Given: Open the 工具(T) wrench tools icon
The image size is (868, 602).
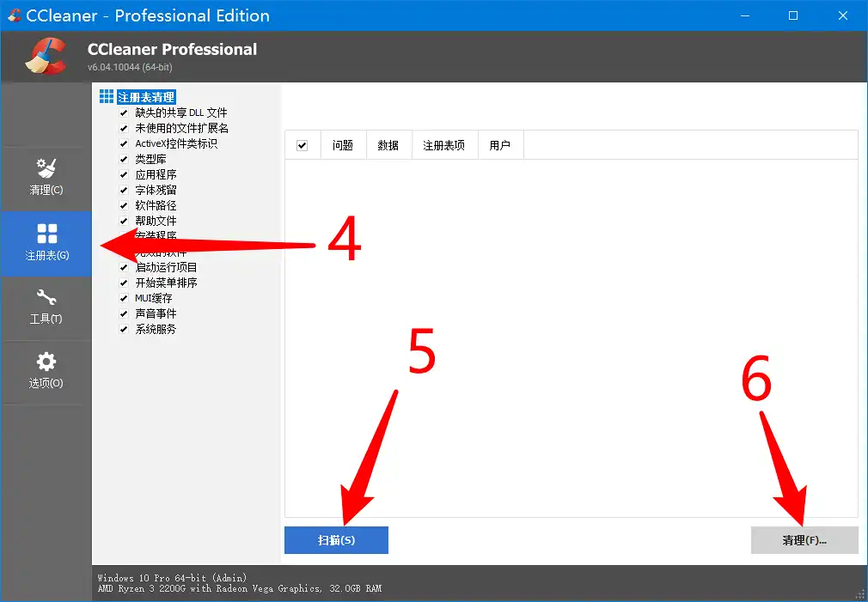Looking at the screenshot, I should [x=46, y=298].
